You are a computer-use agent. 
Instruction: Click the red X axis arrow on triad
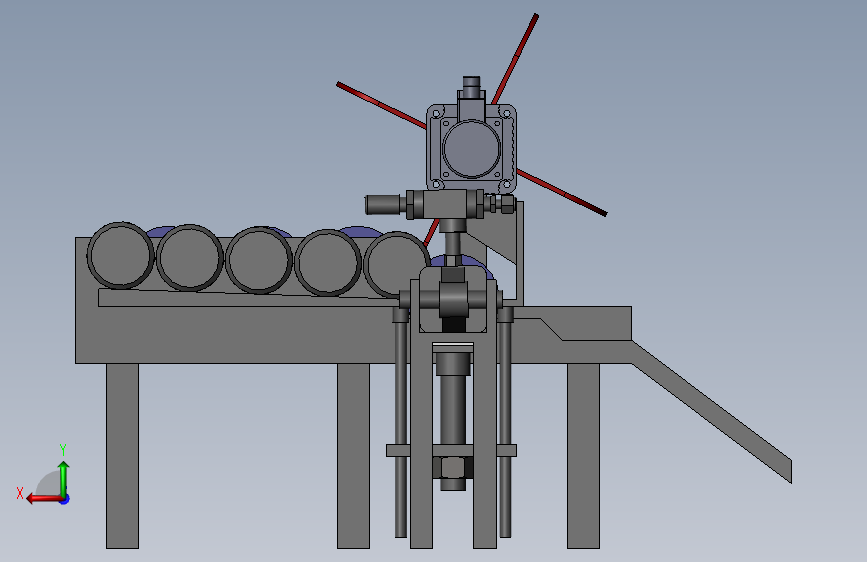click(x=44, y=499)
